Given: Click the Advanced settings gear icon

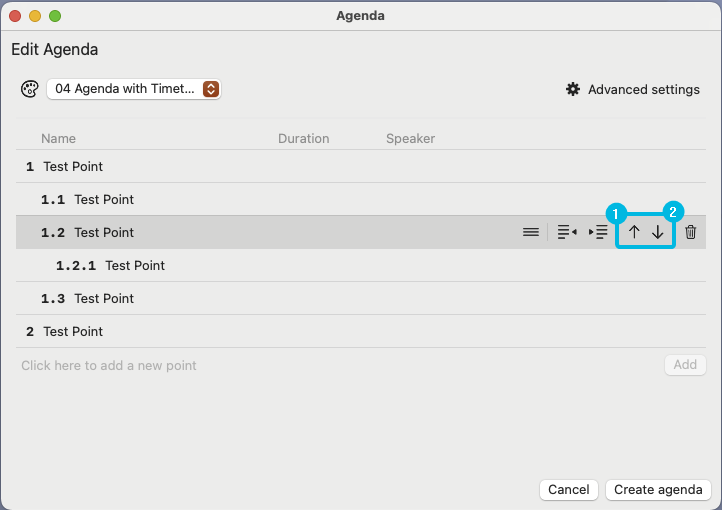Looking at the screenshot, I should 573,89.
